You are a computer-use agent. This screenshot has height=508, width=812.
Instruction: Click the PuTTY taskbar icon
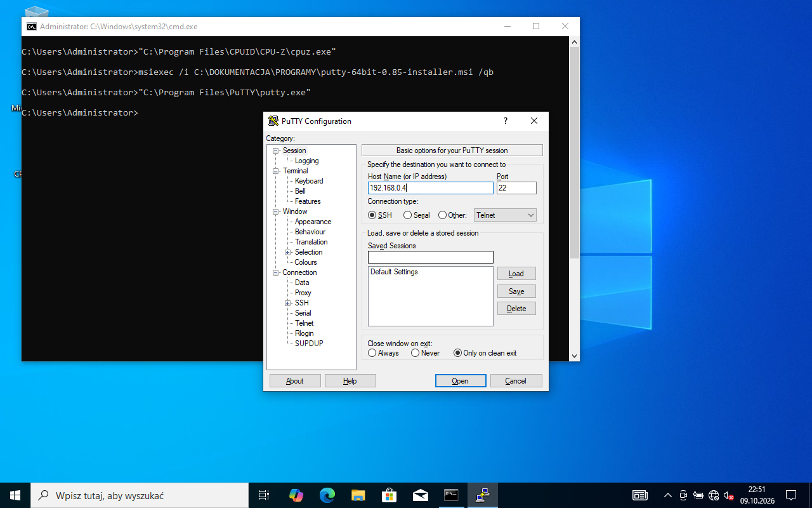[483, 495]
